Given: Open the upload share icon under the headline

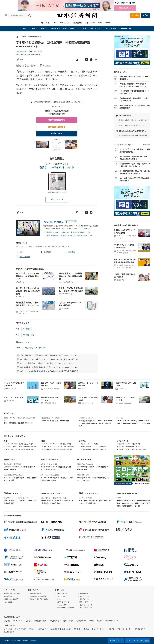Looking at the screenshot, I should (x=96, y=60).
